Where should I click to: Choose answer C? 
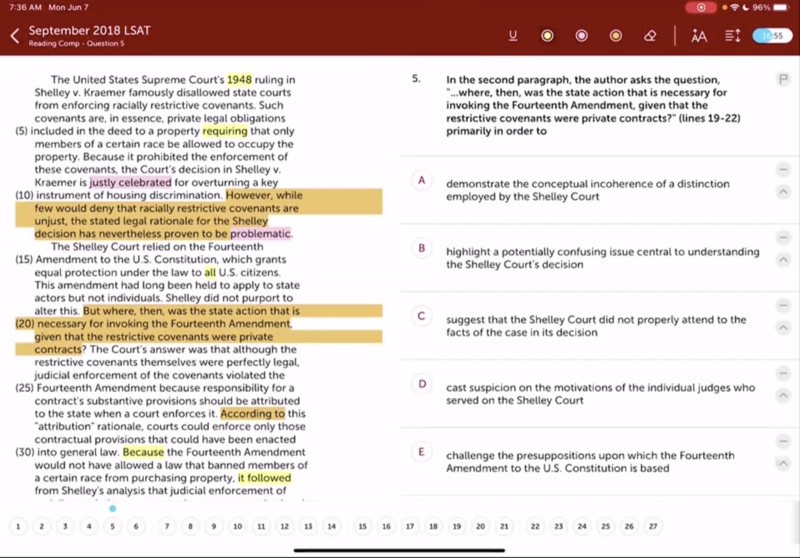pyautogui.click(x=422, y=316)
